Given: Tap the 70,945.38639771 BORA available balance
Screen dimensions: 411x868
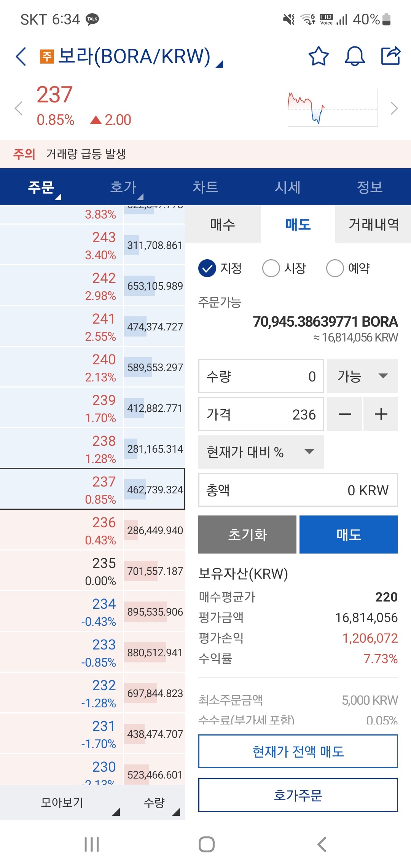Looking at the screenshot, I should [325, 322].
